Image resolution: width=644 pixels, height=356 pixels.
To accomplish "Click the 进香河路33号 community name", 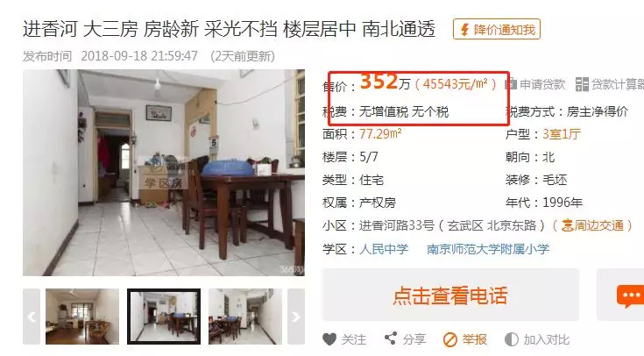I will click(x=397, y=225).
